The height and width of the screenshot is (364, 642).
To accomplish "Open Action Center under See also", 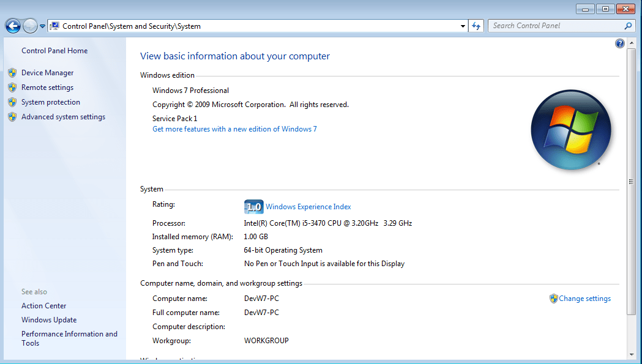I will point(43,305).
